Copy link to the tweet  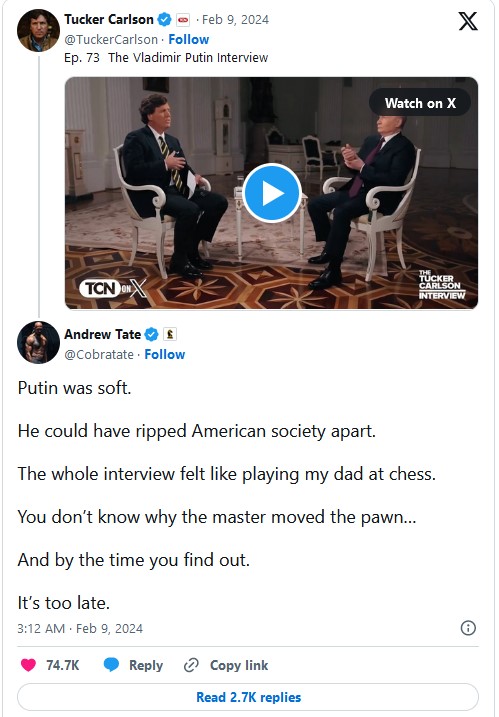(x=226, y=665)
